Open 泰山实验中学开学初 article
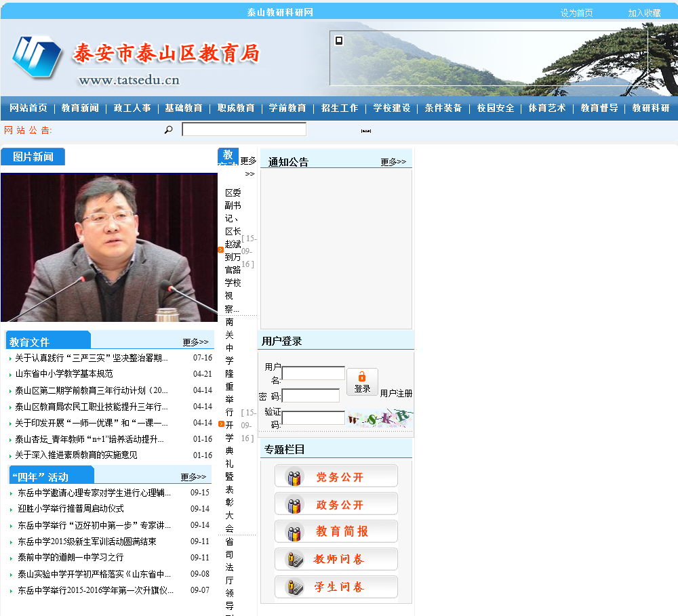This screenshot has height=616, width=678. click(x=94, y=574)
